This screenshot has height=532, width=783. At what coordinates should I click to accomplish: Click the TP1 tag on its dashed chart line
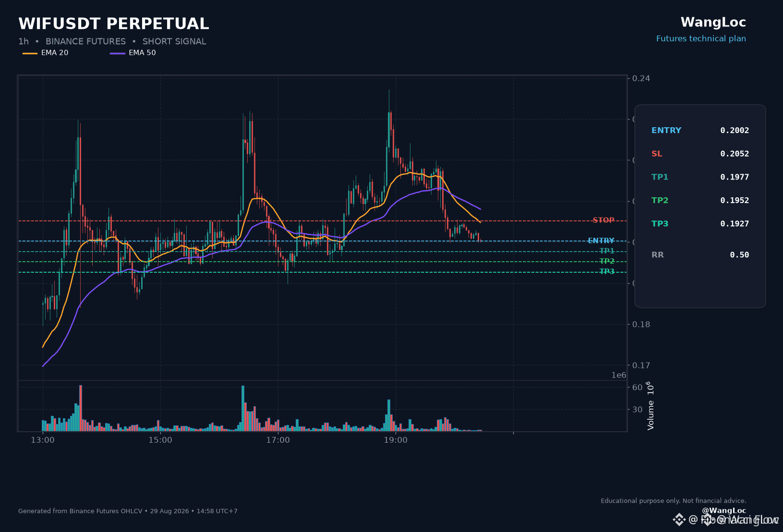click(607, 251)
